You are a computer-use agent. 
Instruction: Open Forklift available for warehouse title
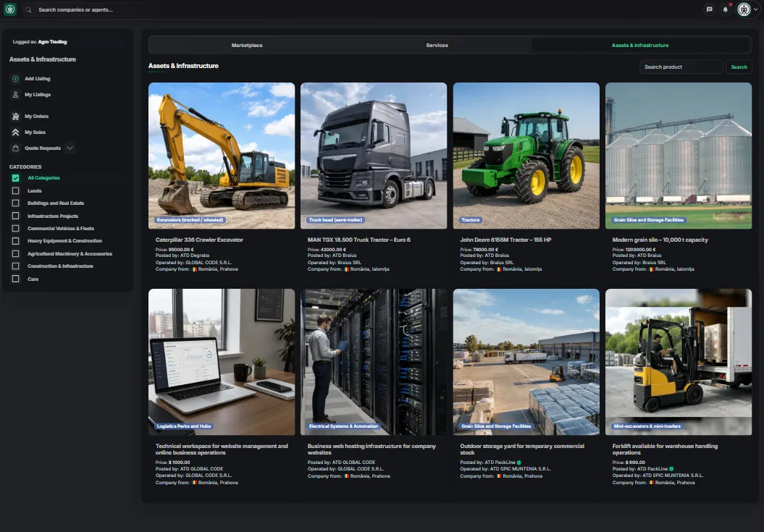point(665,449)
